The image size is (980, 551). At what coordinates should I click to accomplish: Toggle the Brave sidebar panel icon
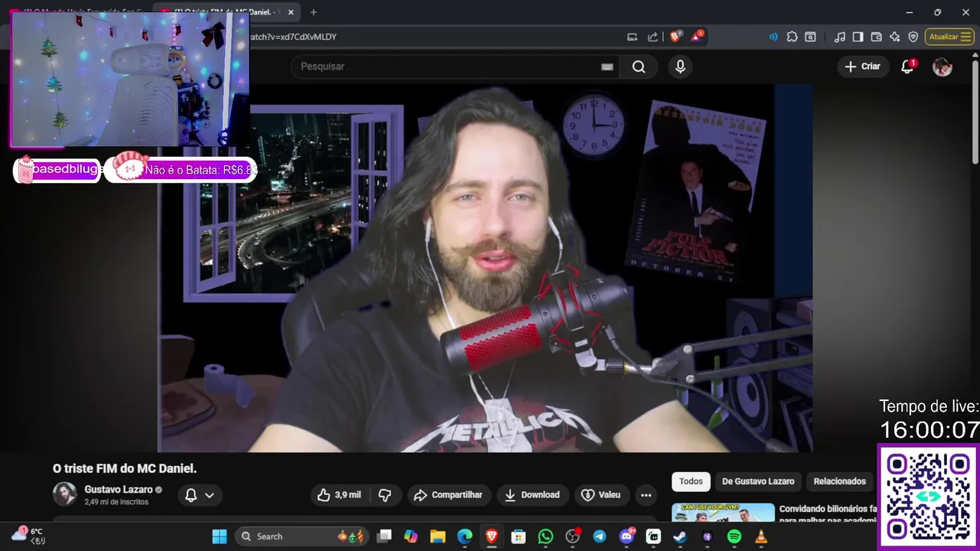(858, 37)
